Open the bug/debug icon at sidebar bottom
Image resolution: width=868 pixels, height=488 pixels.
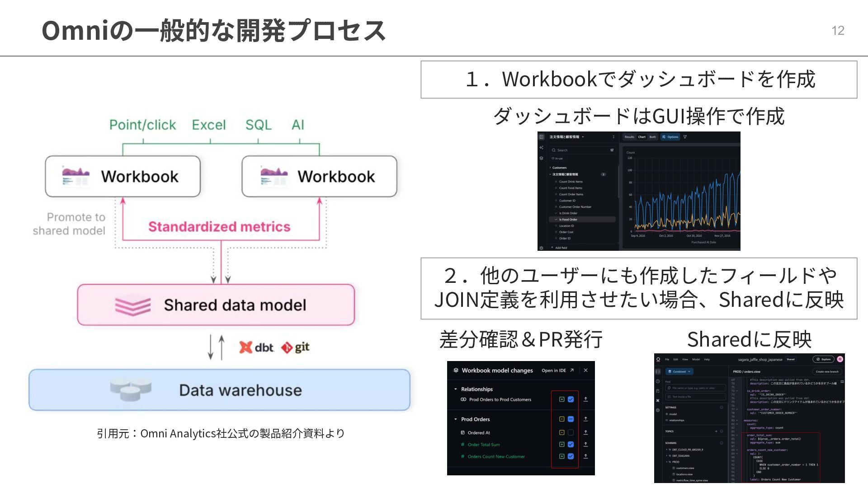(541, 248)
